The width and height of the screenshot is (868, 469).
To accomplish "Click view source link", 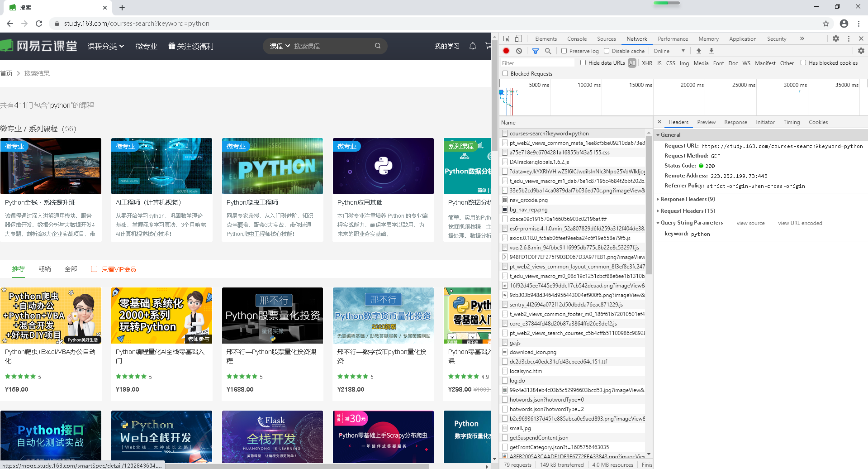I will point(750,223).
